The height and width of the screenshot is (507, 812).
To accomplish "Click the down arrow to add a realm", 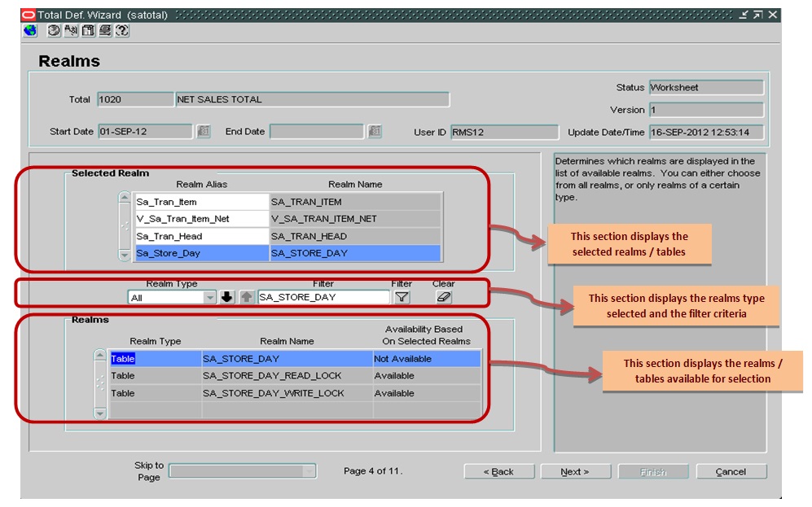I will (x=226, y=296).
